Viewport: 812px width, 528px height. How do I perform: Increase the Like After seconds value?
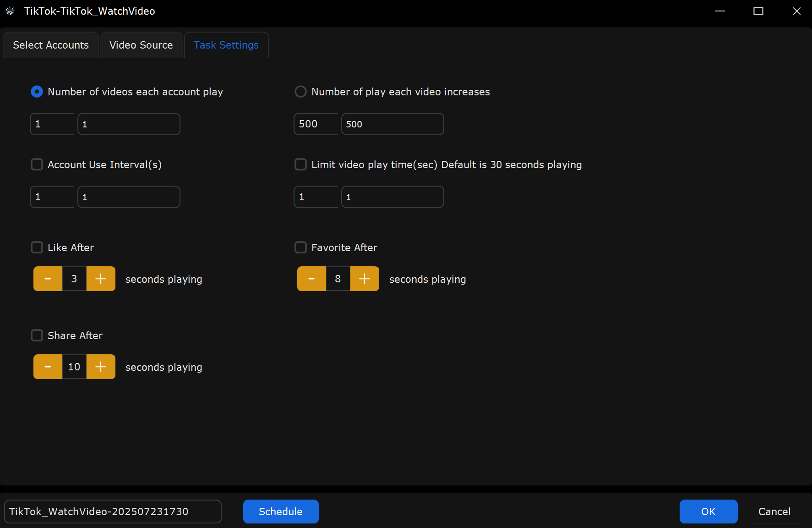pyautogui.click(x=101, y=279)
